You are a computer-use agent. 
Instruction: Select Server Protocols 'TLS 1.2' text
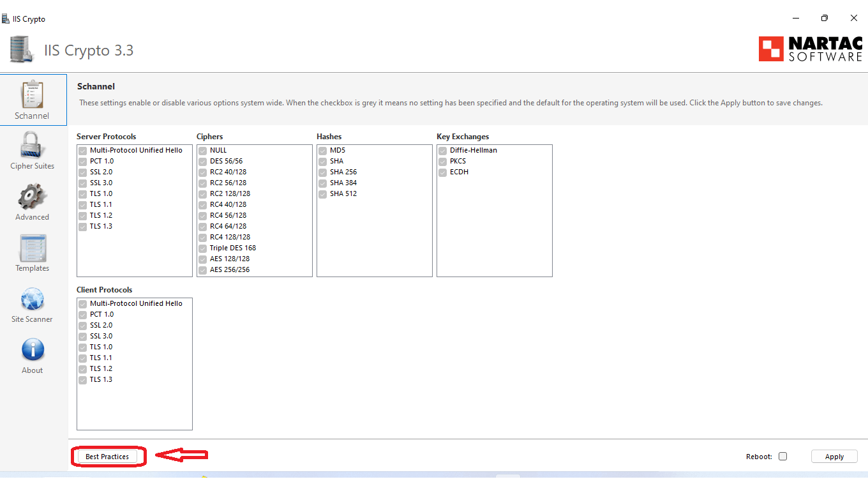(x=101, y=216)
